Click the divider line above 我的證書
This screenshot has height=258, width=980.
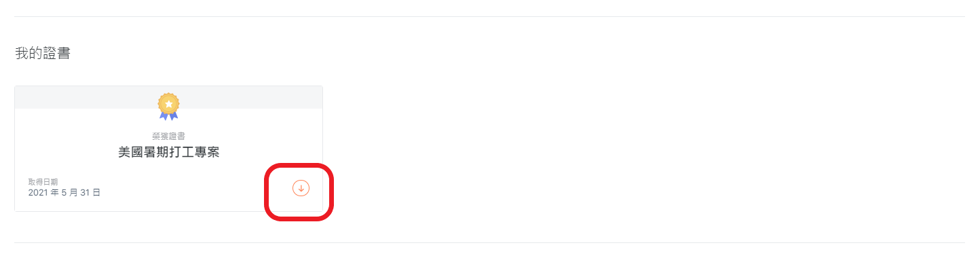click(x=490, y=16)
